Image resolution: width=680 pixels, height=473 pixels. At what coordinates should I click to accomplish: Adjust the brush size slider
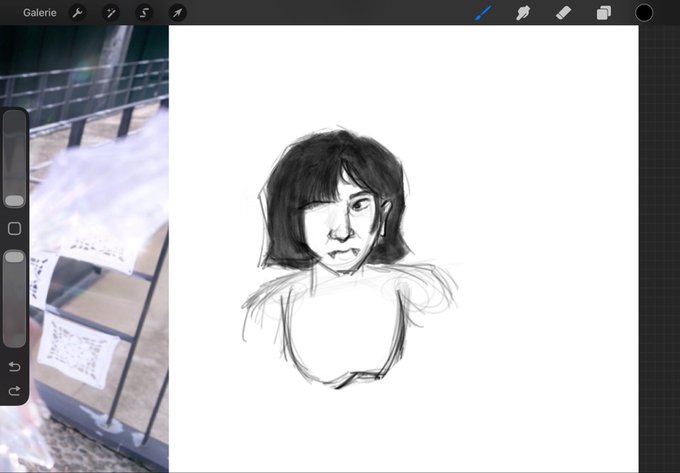click(14, 159)
